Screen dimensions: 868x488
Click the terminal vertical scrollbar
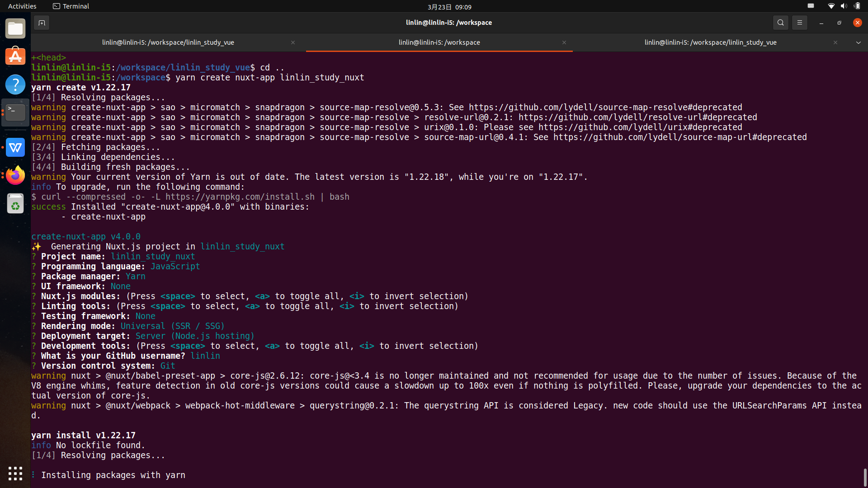865,477
